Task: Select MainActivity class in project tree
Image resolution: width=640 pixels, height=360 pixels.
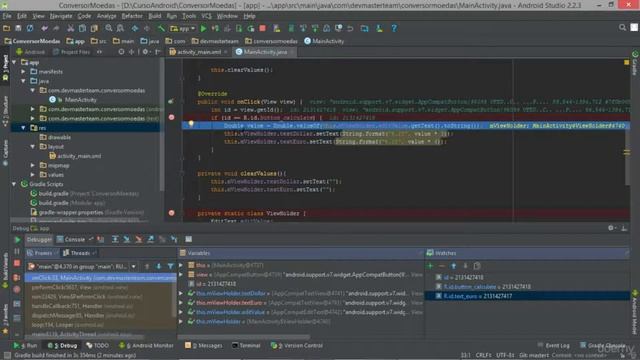Action: point(81,100)
